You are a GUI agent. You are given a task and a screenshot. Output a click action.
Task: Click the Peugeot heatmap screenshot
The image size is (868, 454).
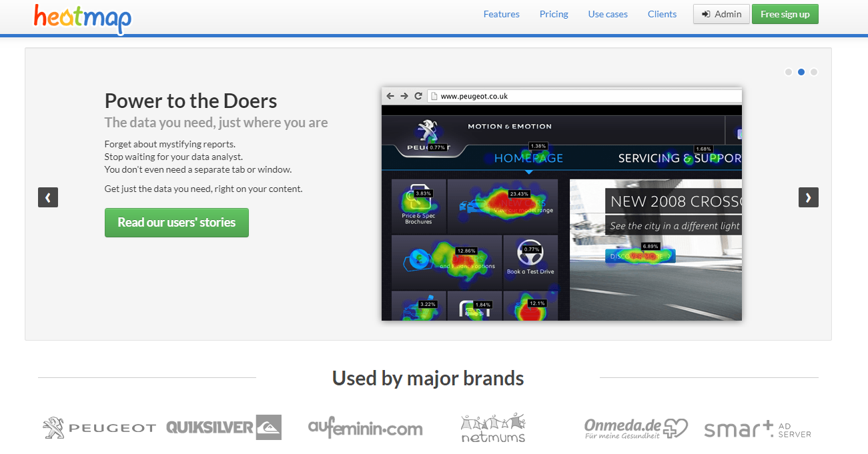(x=561, y=204)
